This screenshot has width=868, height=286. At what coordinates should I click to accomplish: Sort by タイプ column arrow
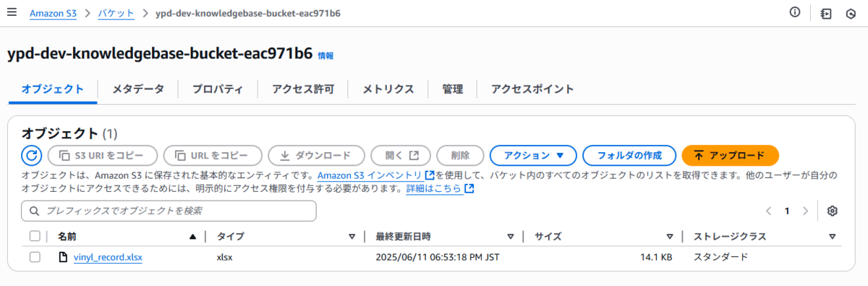click(x=352, y=236)
